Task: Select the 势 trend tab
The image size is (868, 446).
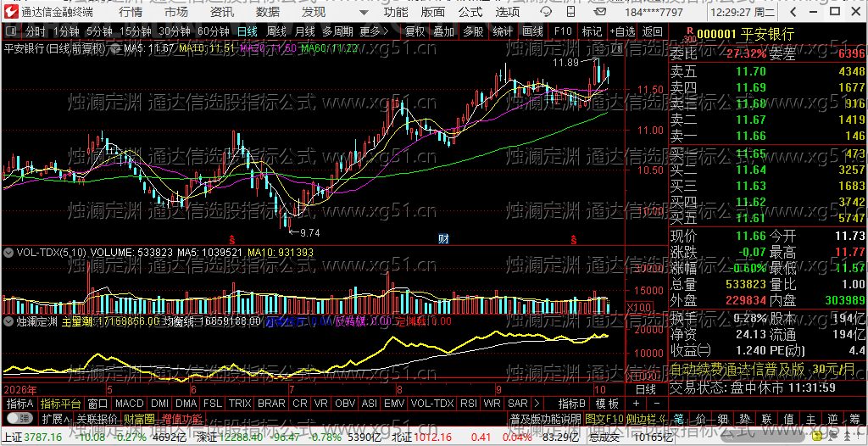Action: 744,418
